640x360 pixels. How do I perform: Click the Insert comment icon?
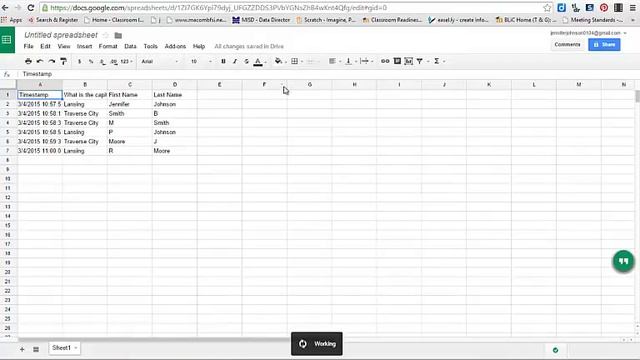(x=397, y=61)
